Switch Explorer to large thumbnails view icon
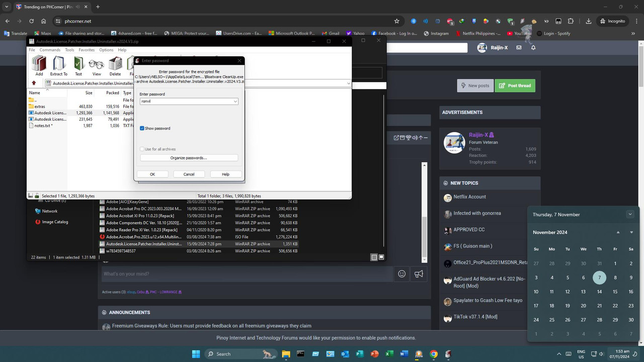 (x=381, y=257)
